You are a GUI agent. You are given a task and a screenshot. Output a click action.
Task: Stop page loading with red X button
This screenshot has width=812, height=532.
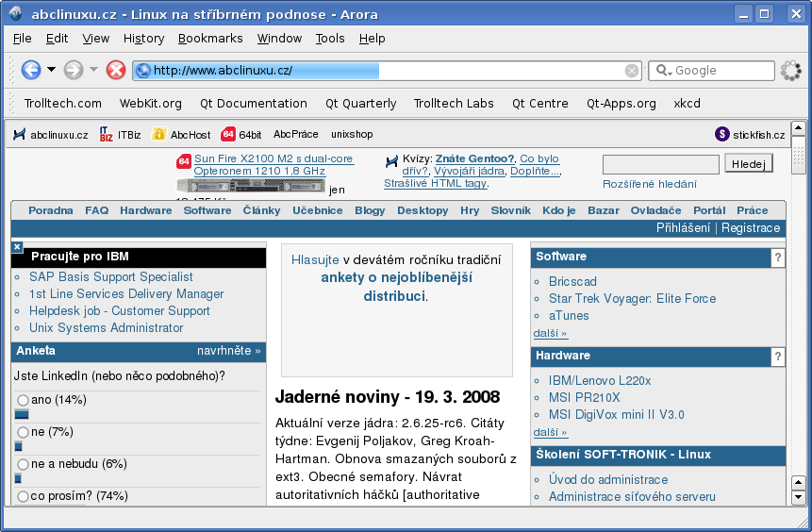tap(116, 70)
